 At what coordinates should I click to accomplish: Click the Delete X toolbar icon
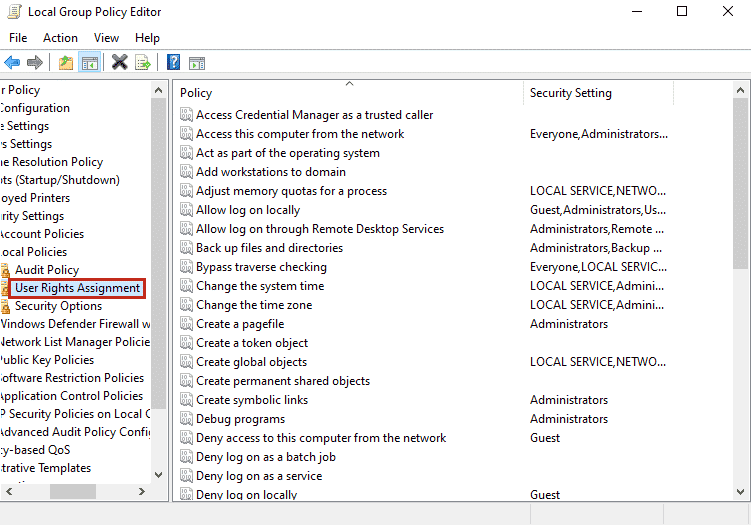tap(120, 62)
